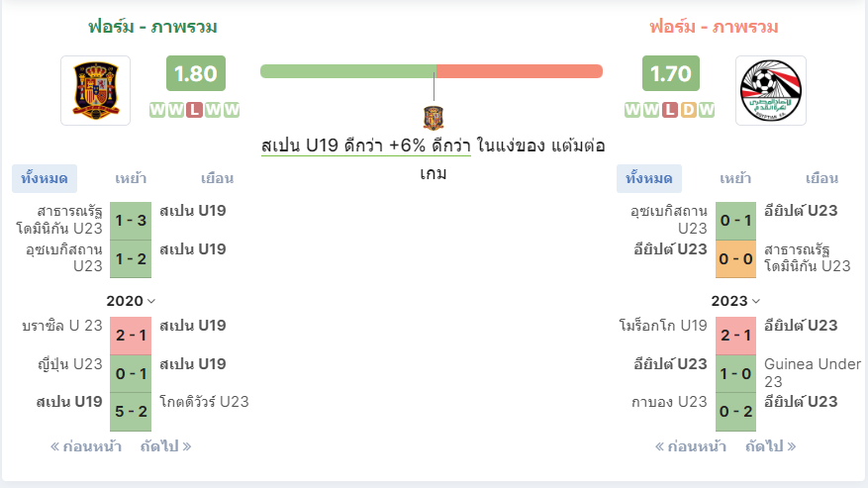Click ก่อนหน้า under Spain's matches

[x=86, y=446]
